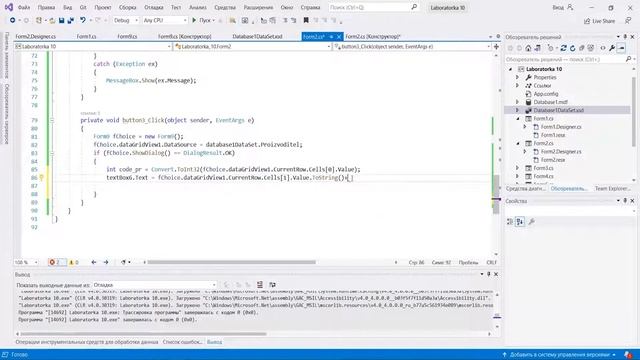Click the Save file icon
The height and width of the screenshot is (360, 640).
(61, 20)
